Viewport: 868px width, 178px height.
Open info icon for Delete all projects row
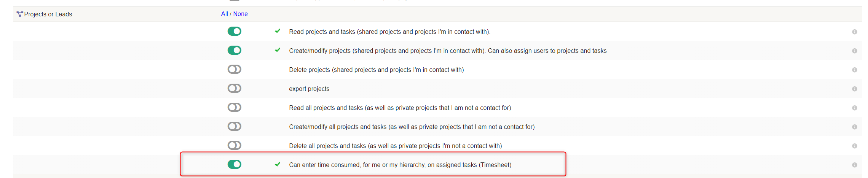coord(855,146)
